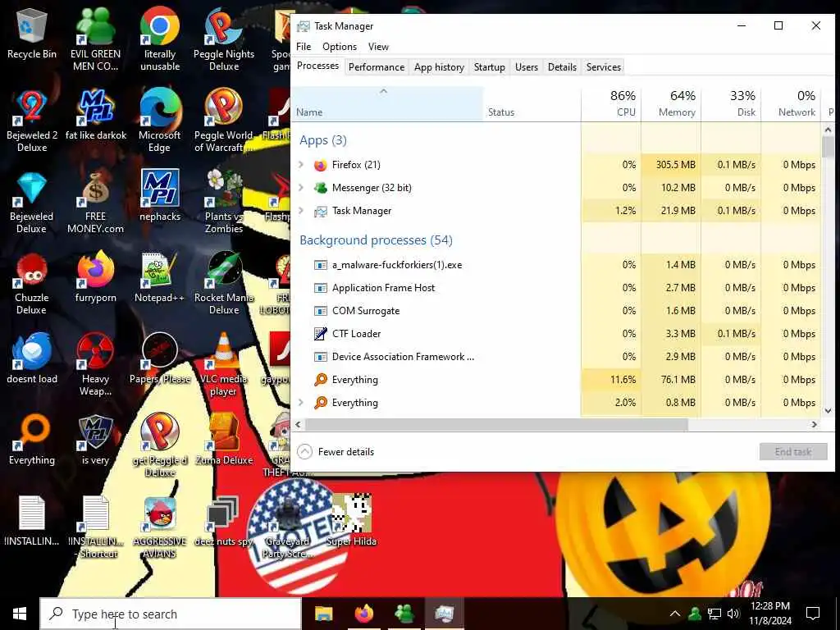Select the CTF Loader process row
The image size is (840, 630).
(555, 334)
